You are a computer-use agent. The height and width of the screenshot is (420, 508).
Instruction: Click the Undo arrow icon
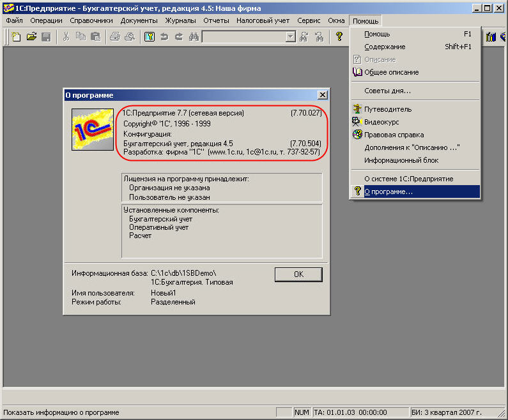coord(164,36)
